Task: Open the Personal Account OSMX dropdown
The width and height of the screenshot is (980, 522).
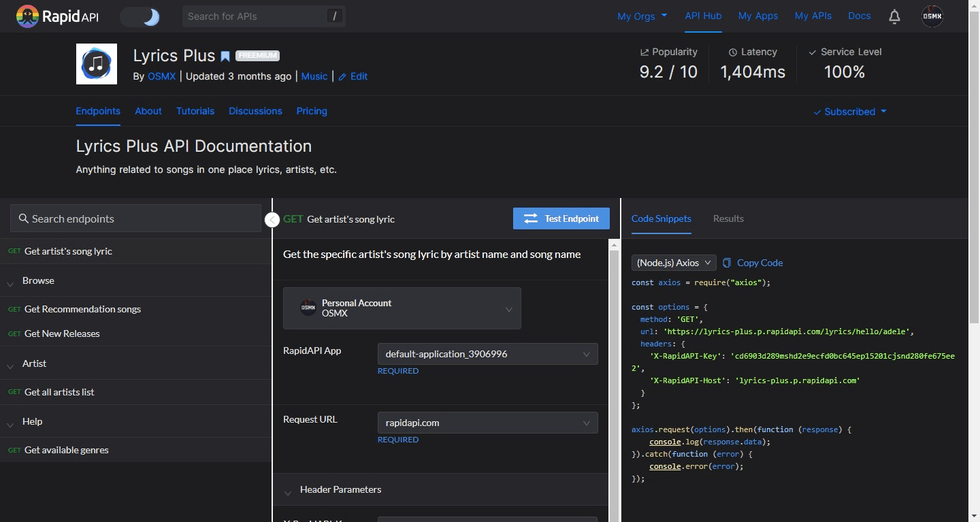Action: [402, 308]
